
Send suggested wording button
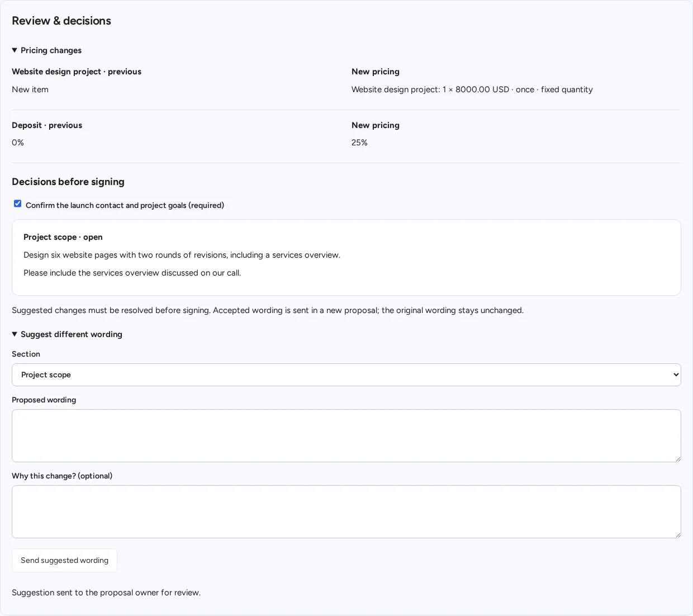(64, 560)
